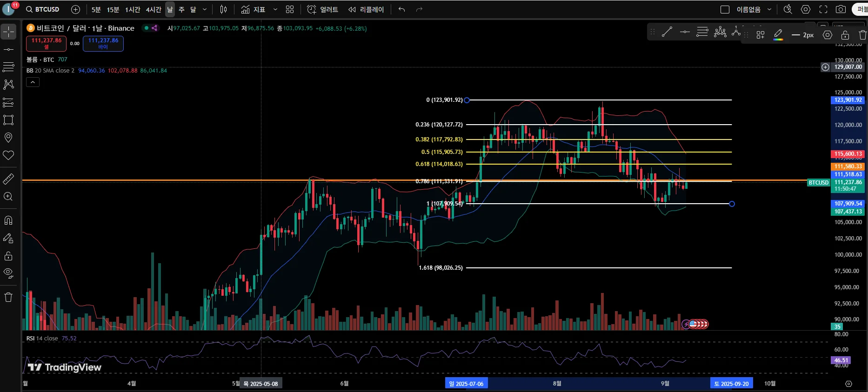
Task: Toggle magnet mode snapping
Action: point(8,220)
